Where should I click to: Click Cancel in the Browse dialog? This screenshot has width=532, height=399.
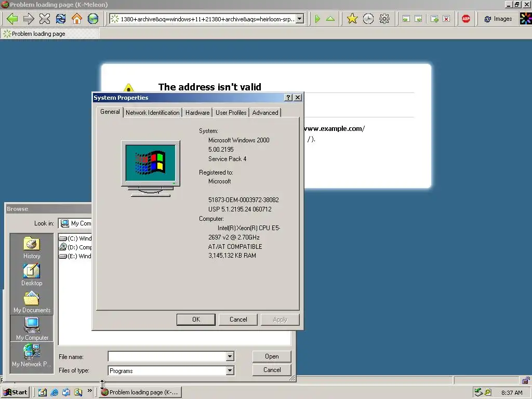(272, 370)
